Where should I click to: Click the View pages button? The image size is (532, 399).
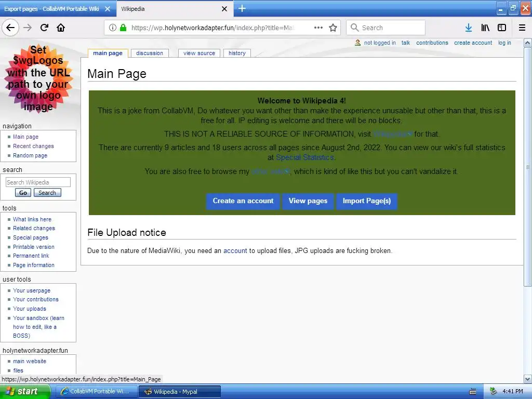coord(308,201)
